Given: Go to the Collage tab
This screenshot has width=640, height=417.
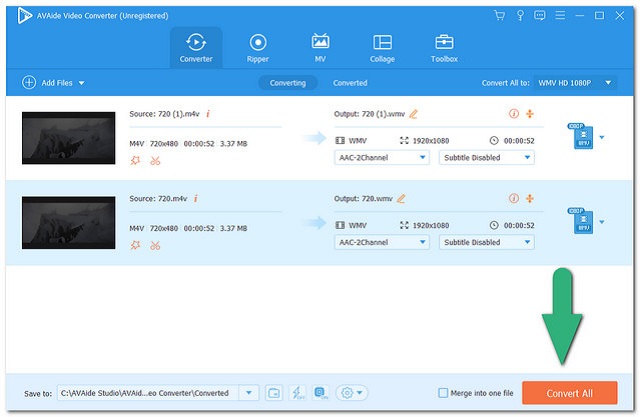Looking at the screenshot, I should point(382,48).
